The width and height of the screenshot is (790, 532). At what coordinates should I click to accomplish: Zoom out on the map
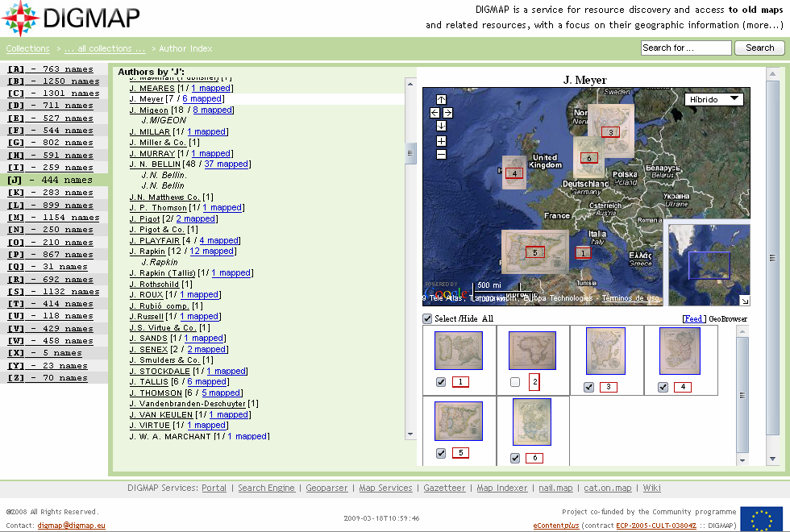441,154
